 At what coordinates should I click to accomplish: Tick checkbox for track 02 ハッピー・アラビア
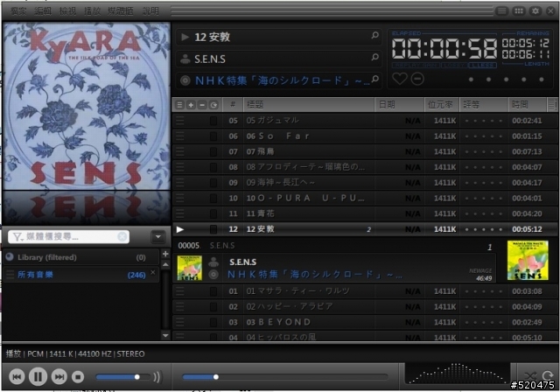pos(213,306)
